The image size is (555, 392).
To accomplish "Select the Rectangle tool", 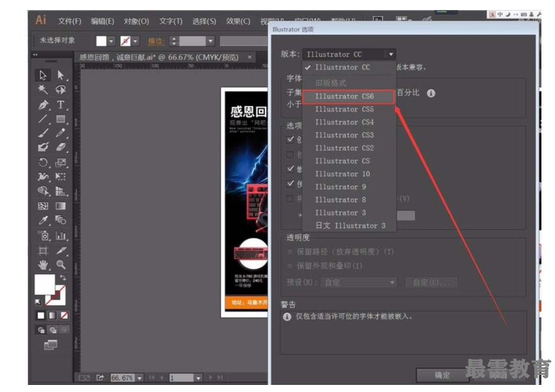I will 60,119.
